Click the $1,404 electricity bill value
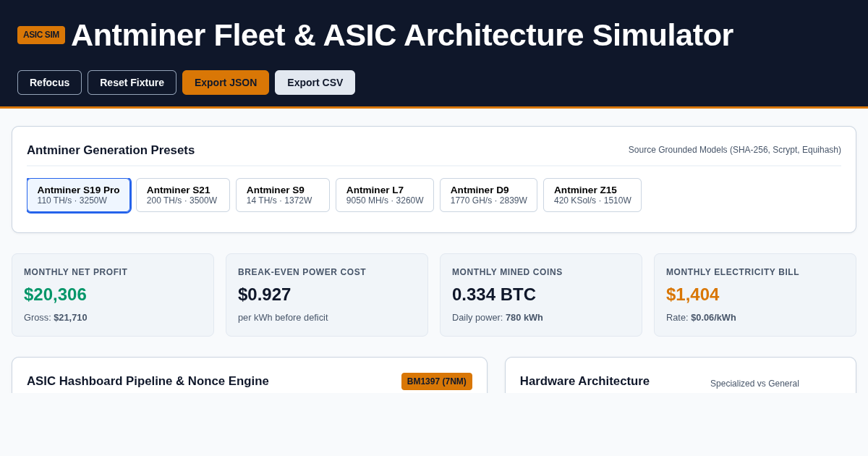This screenshot has width=868, height=456. coord(693,295)
